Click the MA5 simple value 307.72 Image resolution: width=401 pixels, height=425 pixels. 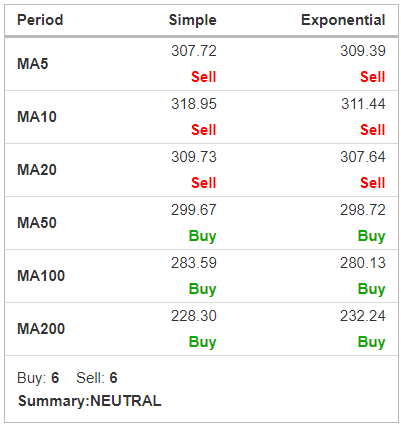click(x=194, y=51)
